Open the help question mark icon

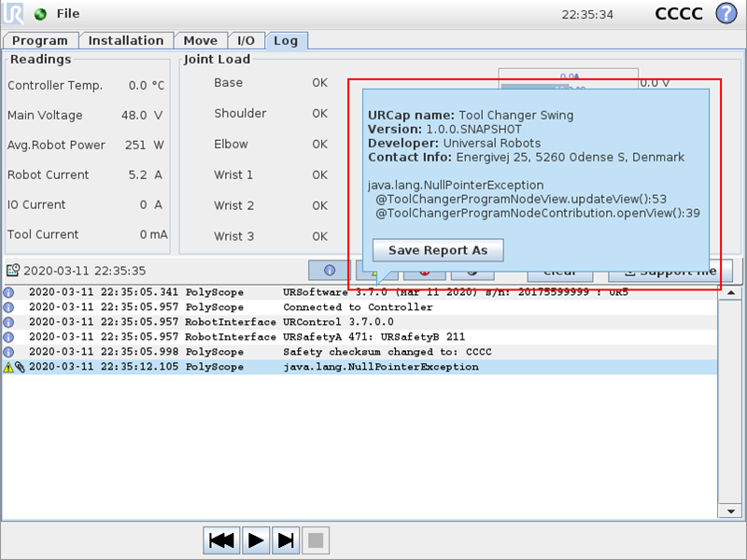click(726, 14)
